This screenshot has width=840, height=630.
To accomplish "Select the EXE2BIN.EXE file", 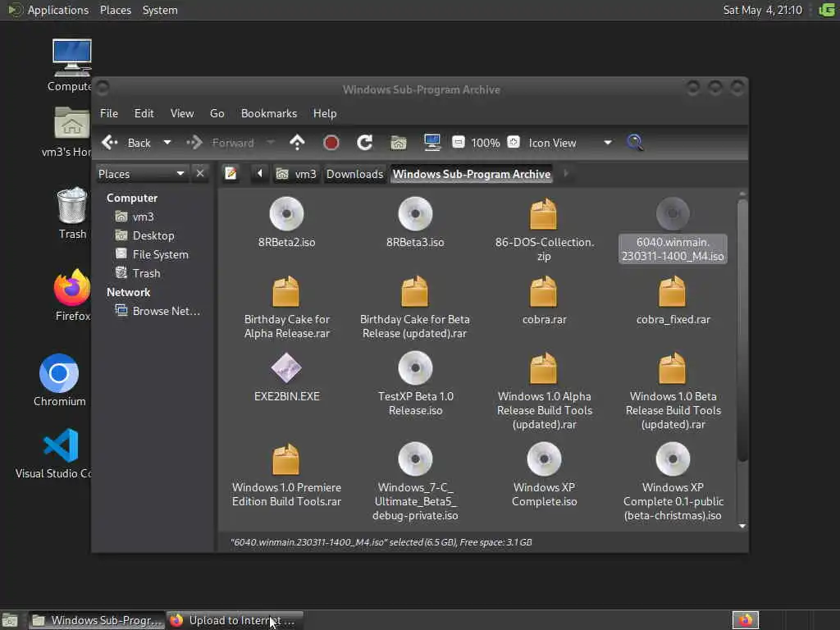I will tap(286, 377).
